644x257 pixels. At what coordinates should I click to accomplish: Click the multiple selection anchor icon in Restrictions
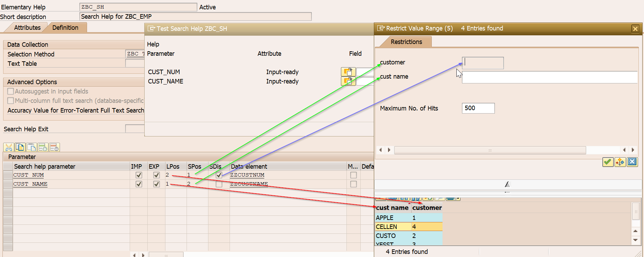pos(620,162)
